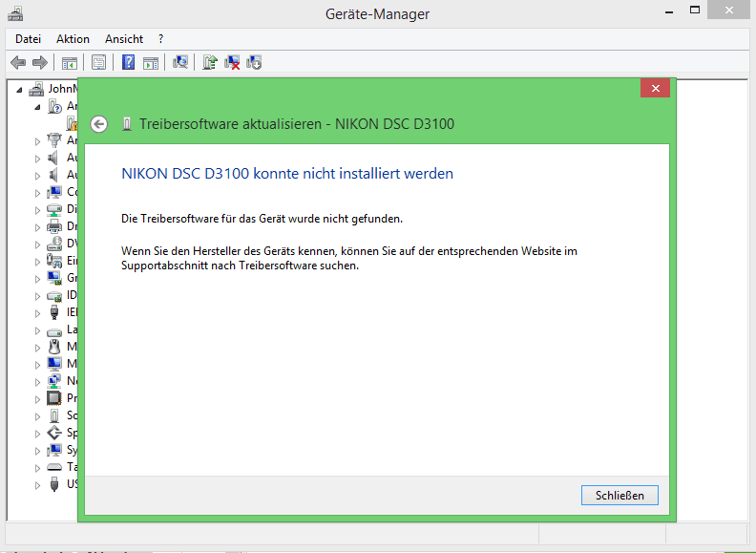
Task: Collapse the expanded other-devices category arrow
Action: (37, 107)
